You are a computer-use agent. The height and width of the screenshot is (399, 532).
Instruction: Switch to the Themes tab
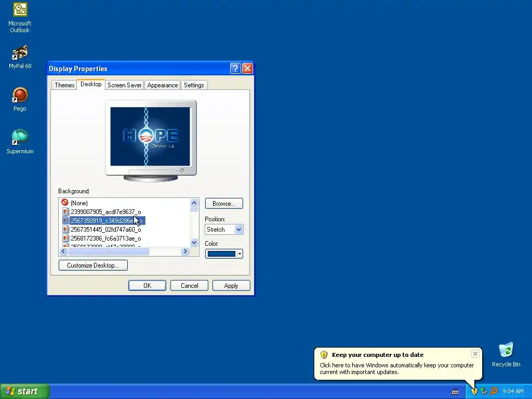click(64, 85)
